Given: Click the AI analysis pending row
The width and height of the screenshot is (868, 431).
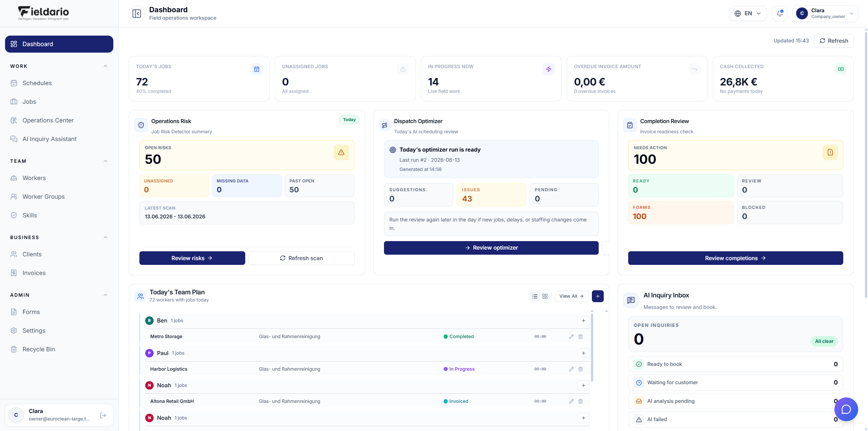Looking at the screenshot, I should click(735, 401).
